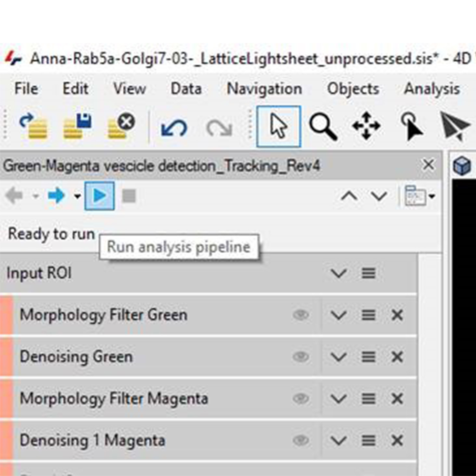The width and height of the screenshot is (476, 476).
Task: Open the Data menu
Action: 186,89
